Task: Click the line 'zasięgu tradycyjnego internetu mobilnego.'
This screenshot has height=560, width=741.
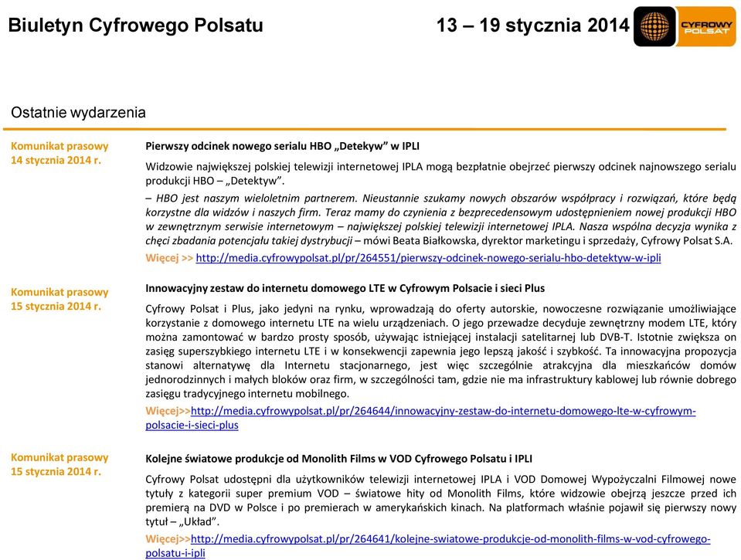Action: click(247, 394)
